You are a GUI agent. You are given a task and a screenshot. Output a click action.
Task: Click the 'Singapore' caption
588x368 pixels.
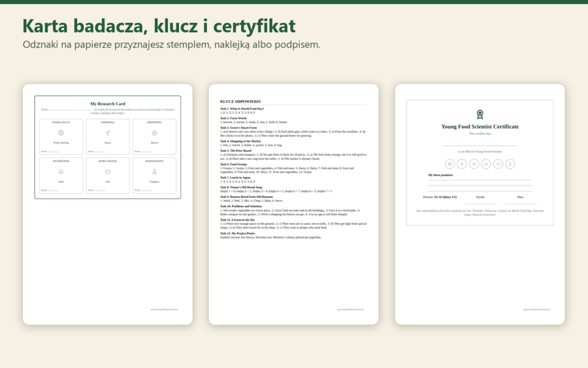pos(154,182)
